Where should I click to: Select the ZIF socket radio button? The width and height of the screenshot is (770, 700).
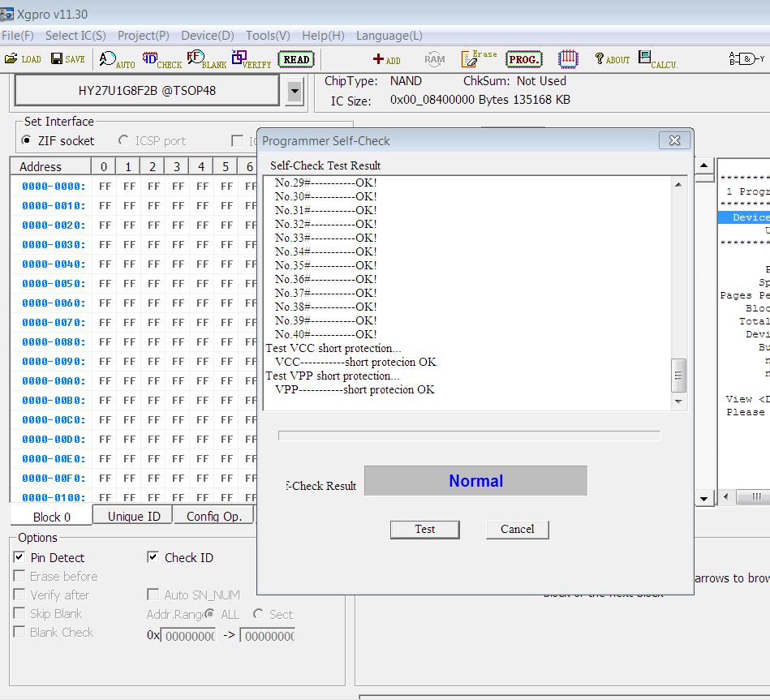click(27, 140)
